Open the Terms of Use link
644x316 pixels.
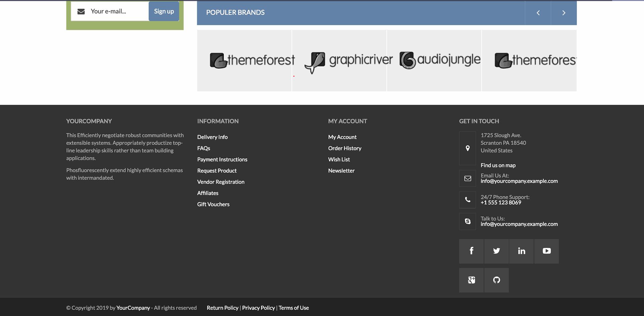click(293, 308)
